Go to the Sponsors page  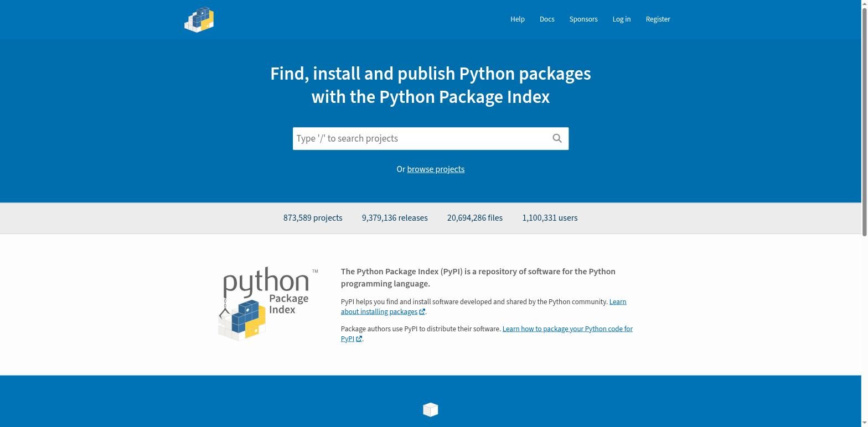tap(583, 19)
